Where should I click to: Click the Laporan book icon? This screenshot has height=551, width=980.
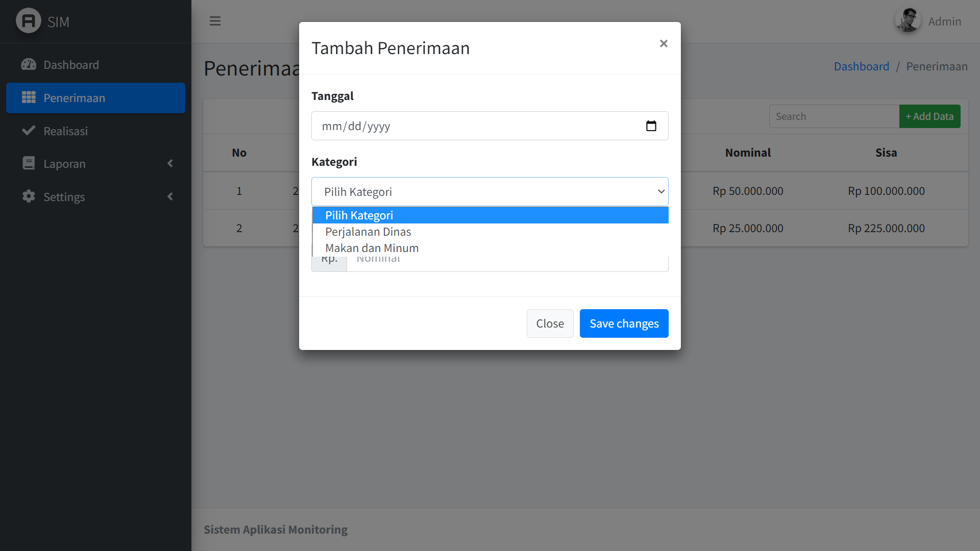[x=29, y=163]
